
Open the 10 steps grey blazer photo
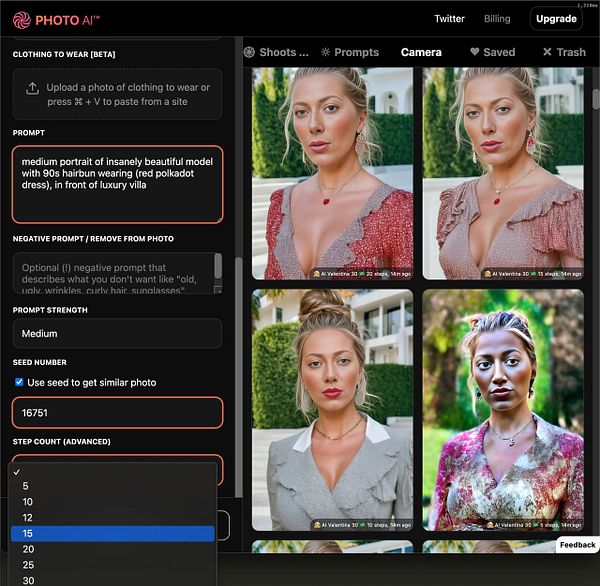point(333,410)
